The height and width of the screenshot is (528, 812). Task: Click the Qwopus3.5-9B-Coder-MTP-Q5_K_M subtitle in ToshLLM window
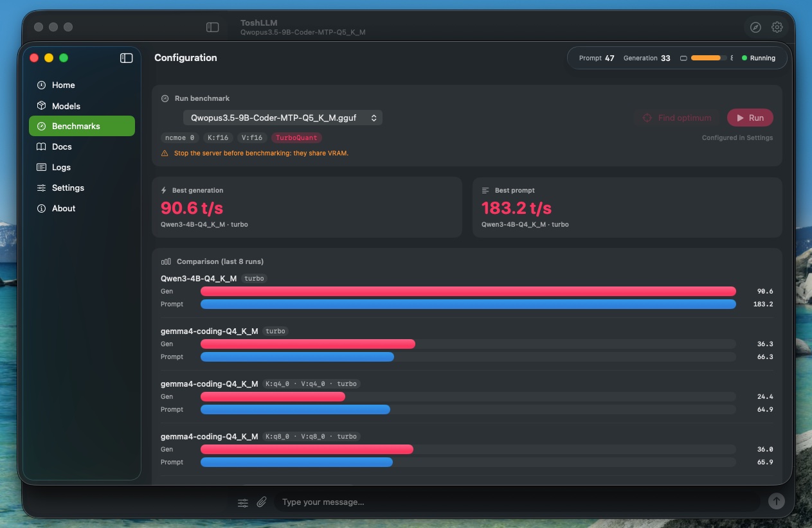[303, 32]
